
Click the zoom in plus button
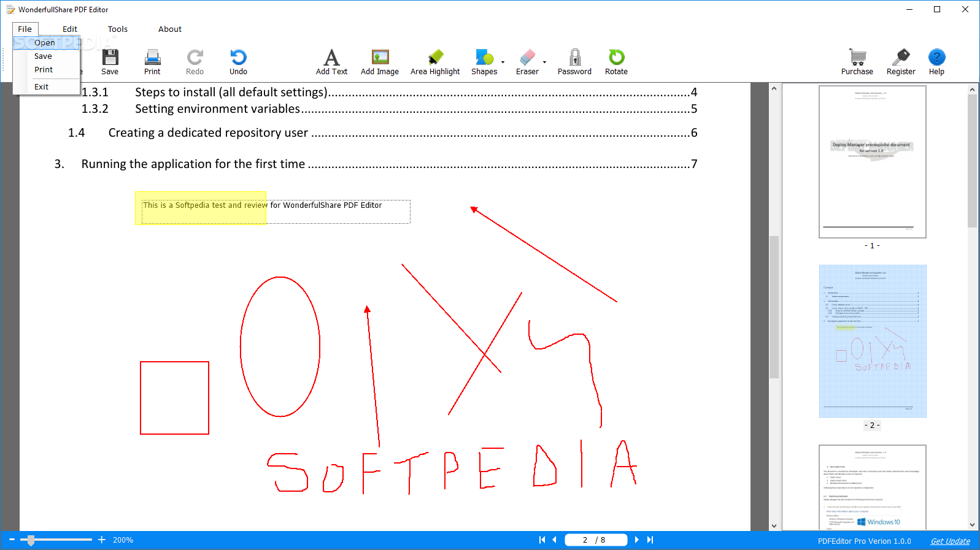(x=102, y=540)
